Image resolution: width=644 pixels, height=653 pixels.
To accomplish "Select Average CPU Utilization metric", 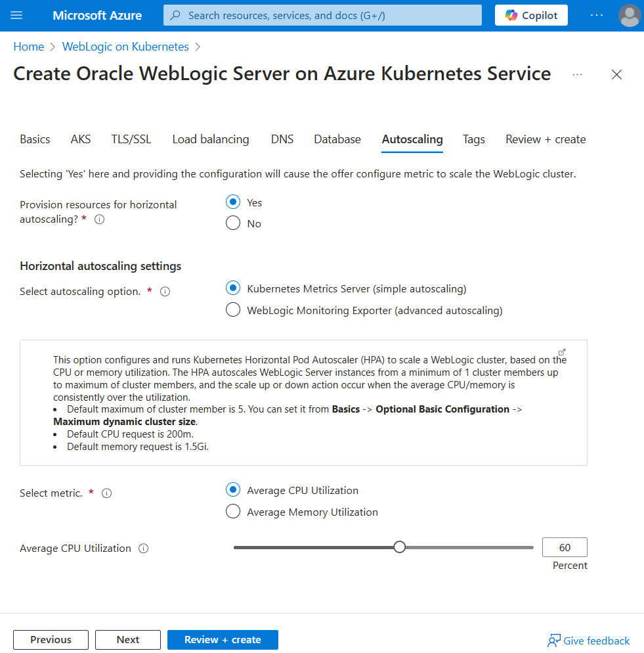I will pyautogui.click(x=233, y=489).
